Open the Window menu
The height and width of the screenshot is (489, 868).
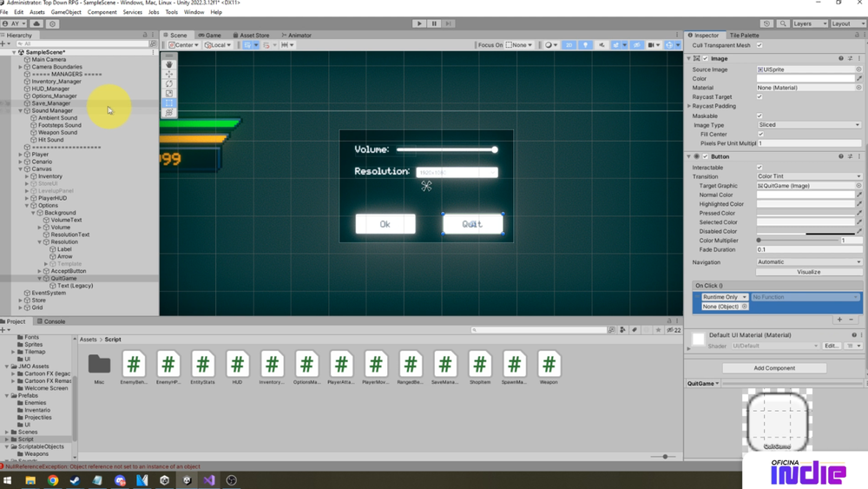(x=194, y=12)
